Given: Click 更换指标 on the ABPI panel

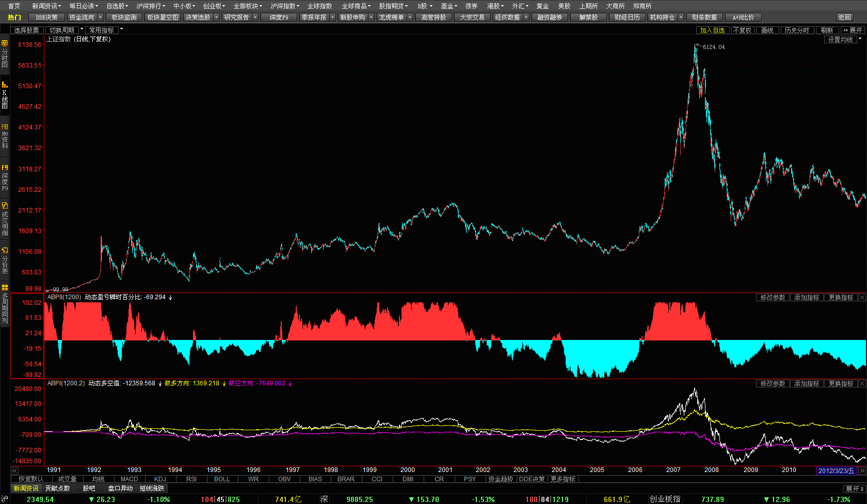Looking at the screenshot, I should [841, 384].
